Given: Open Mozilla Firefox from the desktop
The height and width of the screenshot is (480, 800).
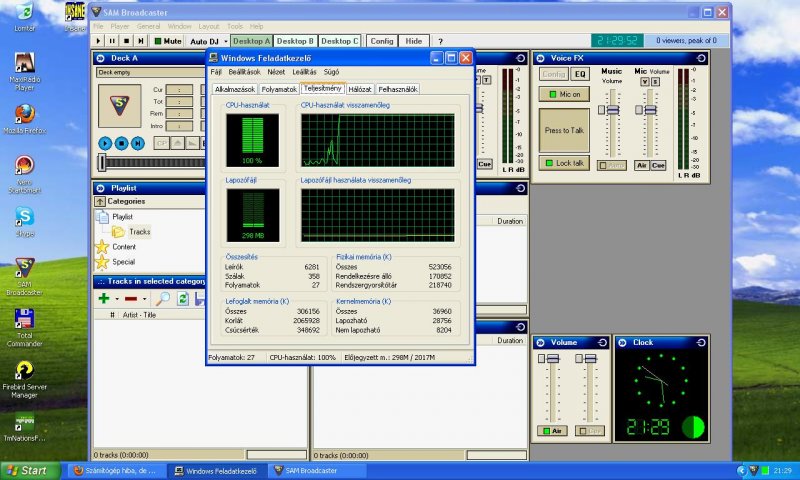Looking at the screenshot, I should 24,118.
